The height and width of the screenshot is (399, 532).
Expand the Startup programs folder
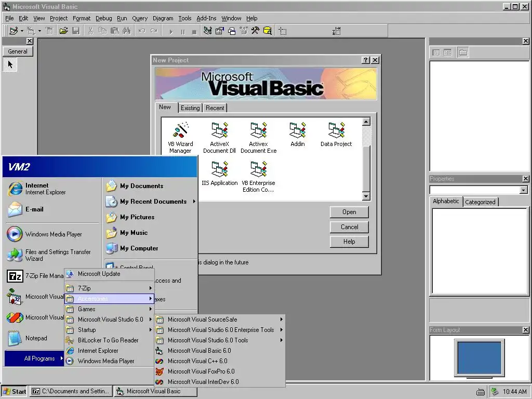pyautogui.click(x=109, y=330)
